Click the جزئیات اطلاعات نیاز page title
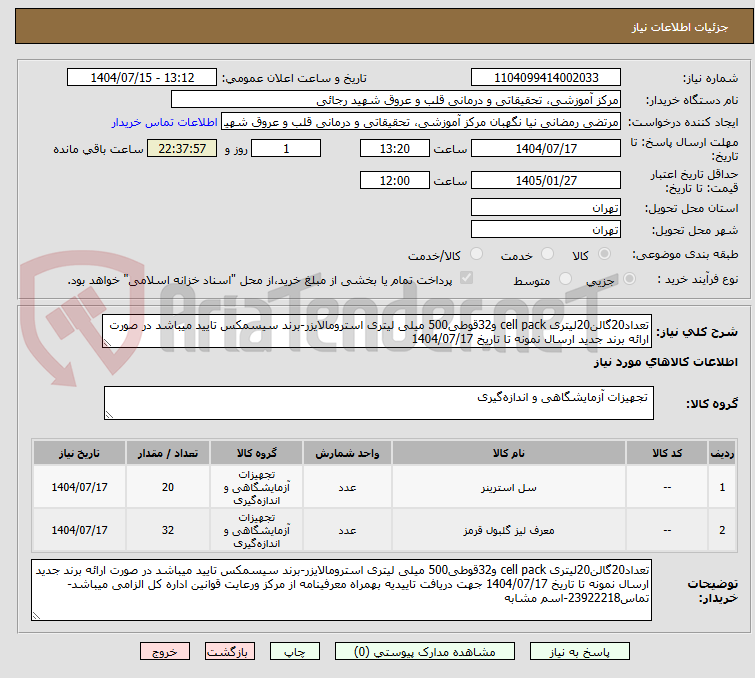 pyautogui.click(x=679, y=27)
